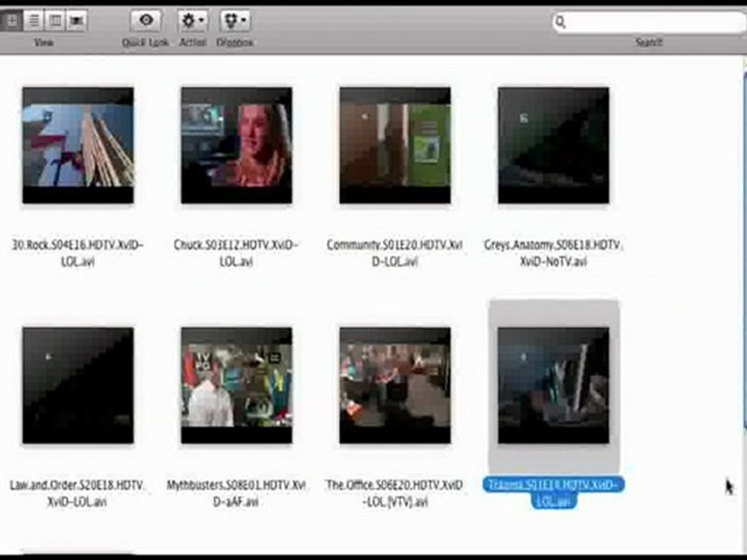Screen dimensions: 747x560
Task: Switch to icon view mode
Action: click(x=11, y=20)
